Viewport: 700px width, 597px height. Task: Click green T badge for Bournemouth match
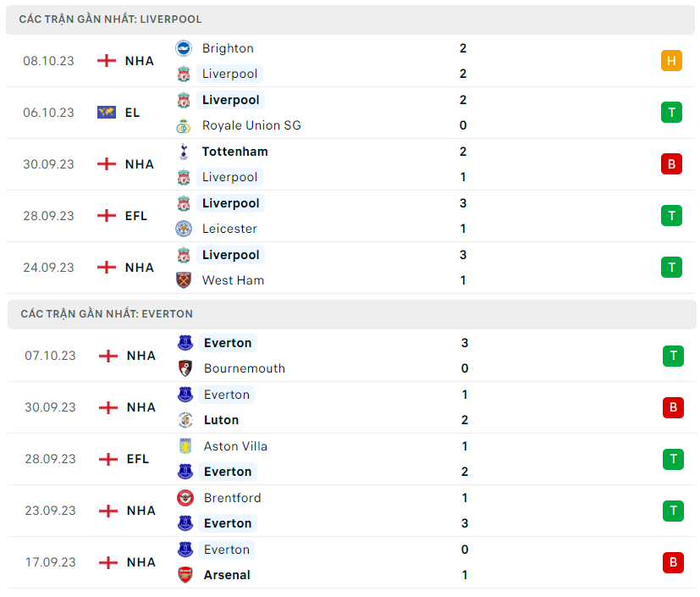[673, 356]
